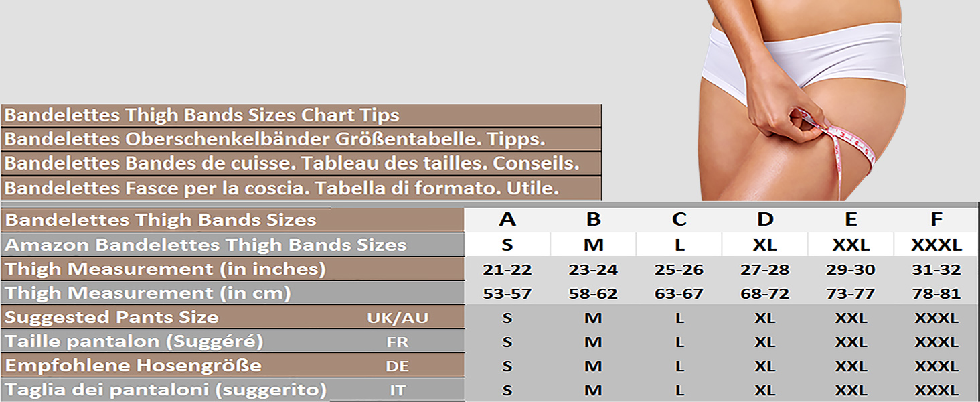Select the 'Taille pantalon (Suggéré)' row label
This screenshot has width=980, height=402.
tap(134, 342)
